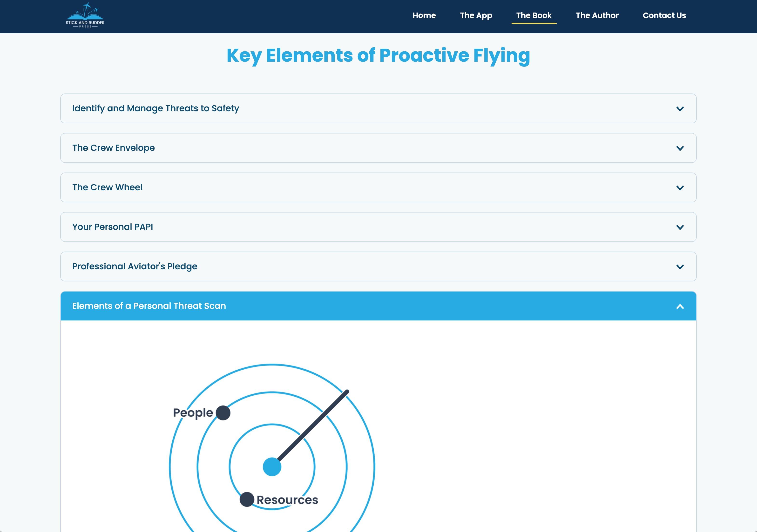Image resolution: width=757 pixels, height=532 pixels.
Task: Expand The Crew Envelope section
Action: [378, 148]
